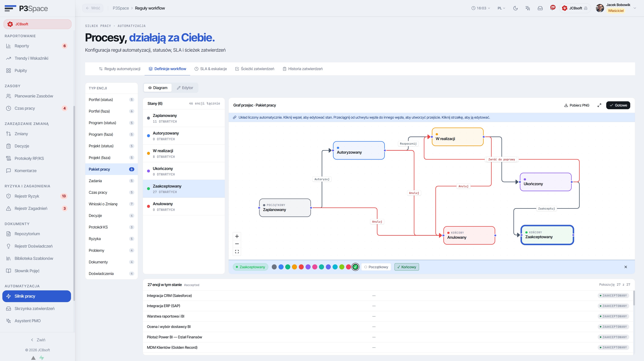Click the Rozpocznij transition label

(x=408, y=144)
